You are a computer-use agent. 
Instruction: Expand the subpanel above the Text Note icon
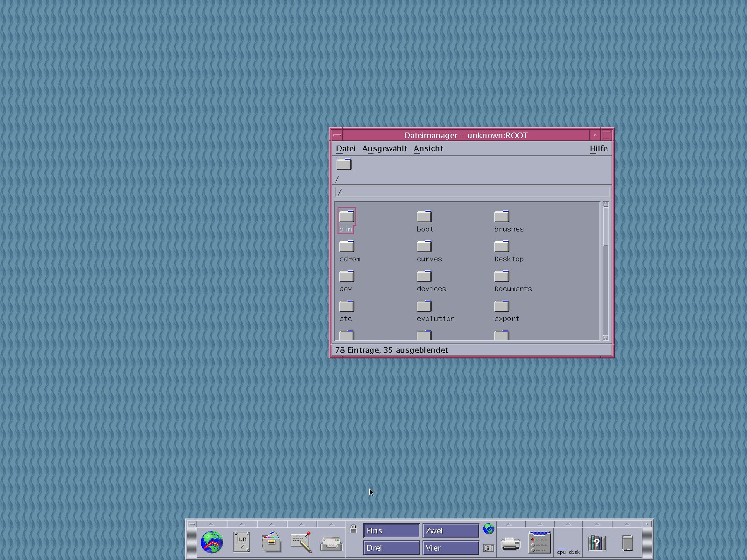(302, 524)
